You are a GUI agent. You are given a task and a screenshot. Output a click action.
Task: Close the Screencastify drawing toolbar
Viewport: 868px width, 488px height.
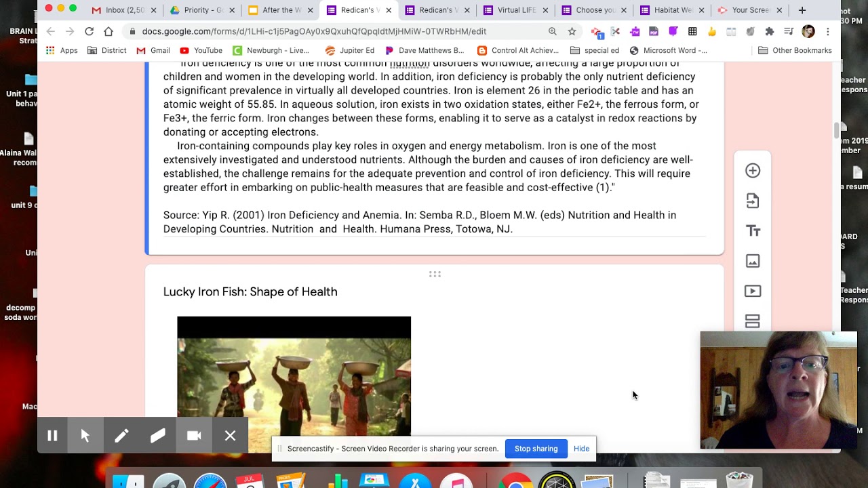(x=231, y=436)
